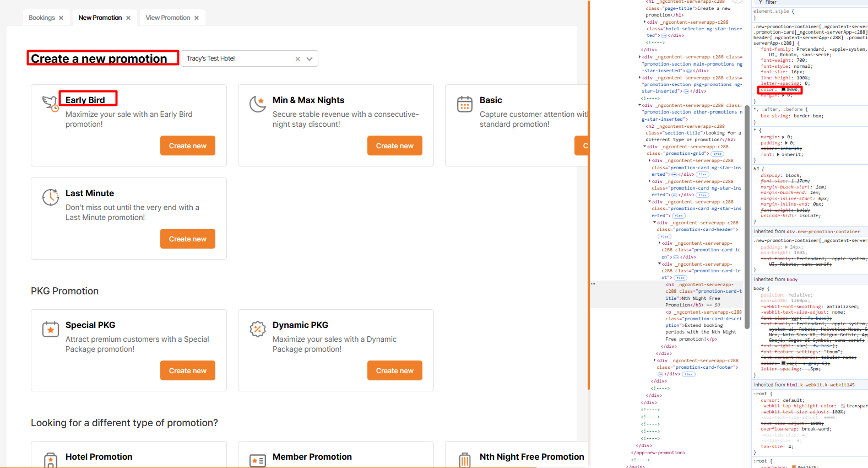Image resolution: width=868 pixels, height=468 pixels.
Task: Click the Styles Filter input field
Action: coord(810,3)
